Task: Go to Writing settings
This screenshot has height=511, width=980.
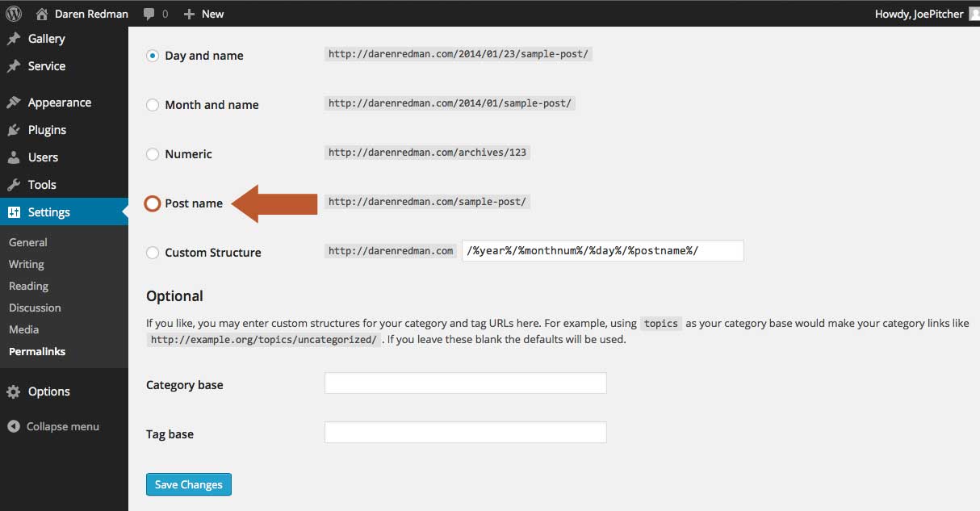Action: coord(27,264)
